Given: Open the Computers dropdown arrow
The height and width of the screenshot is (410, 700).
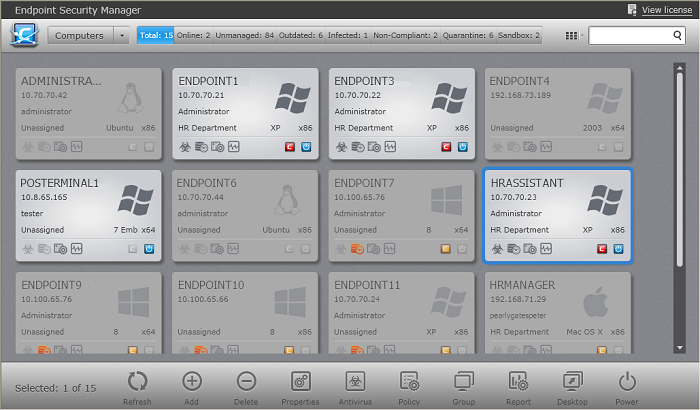Looking at the screenshot, I should pos(121,35).
